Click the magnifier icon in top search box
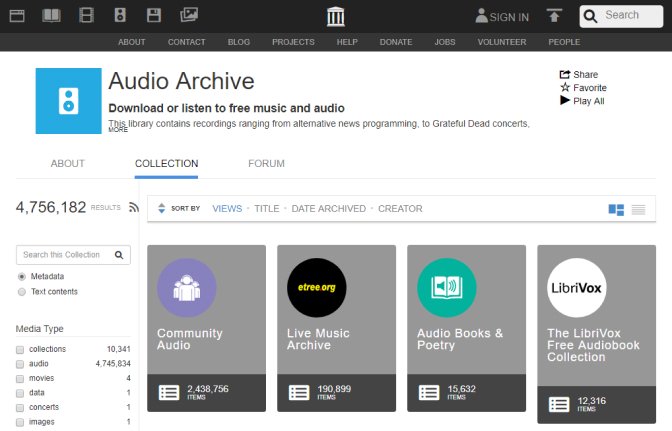 pyautogui.click(x=590, y=16)
